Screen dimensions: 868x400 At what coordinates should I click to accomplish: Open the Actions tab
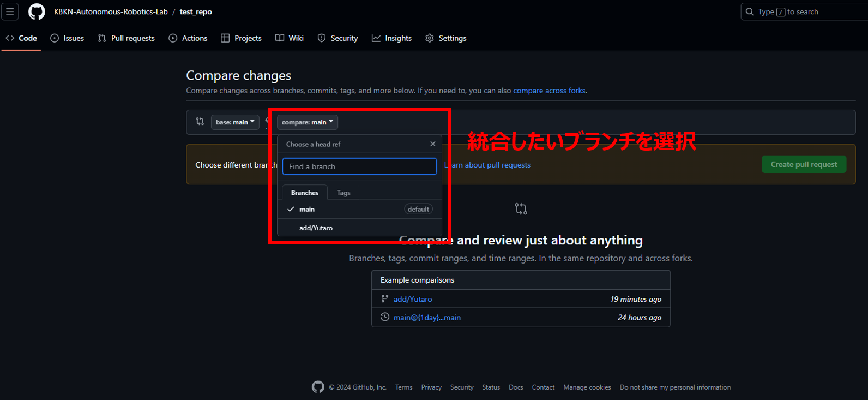point(188,38)
